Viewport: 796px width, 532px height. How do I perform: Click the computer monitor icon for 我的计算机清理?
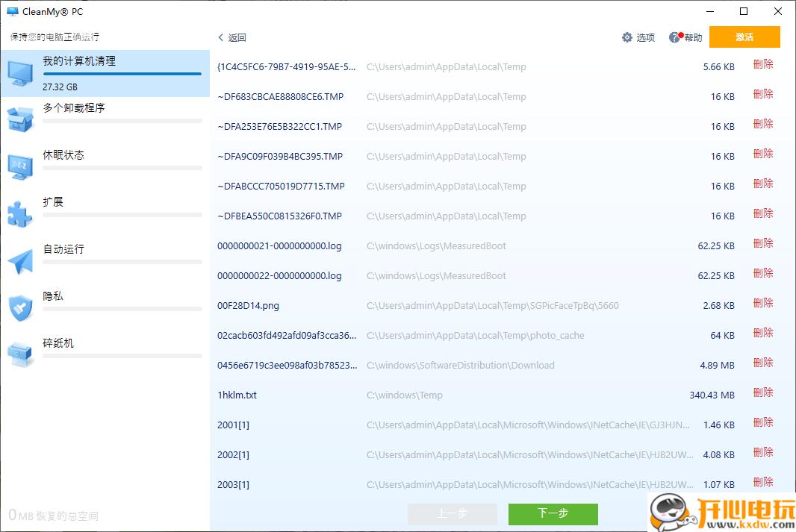(x=20, y=72)
